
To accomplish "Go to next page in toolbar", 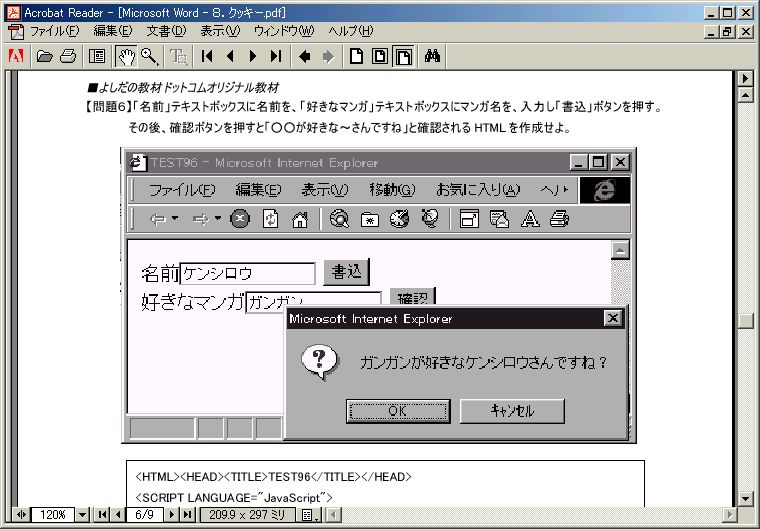I will pyautogui.click(x=253, y=56).
